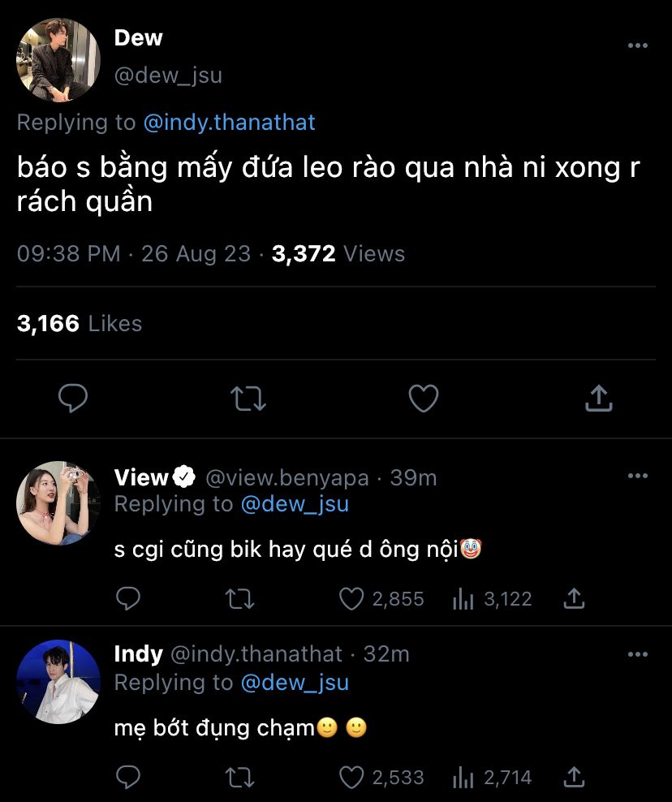Open @dew_jsu link in Indy's reply

coord(295,683)
